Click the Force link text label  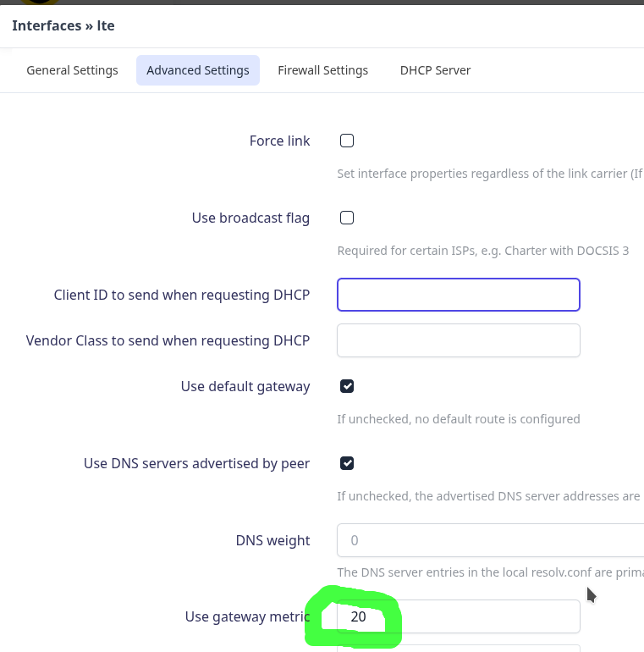tap(279, 141)
